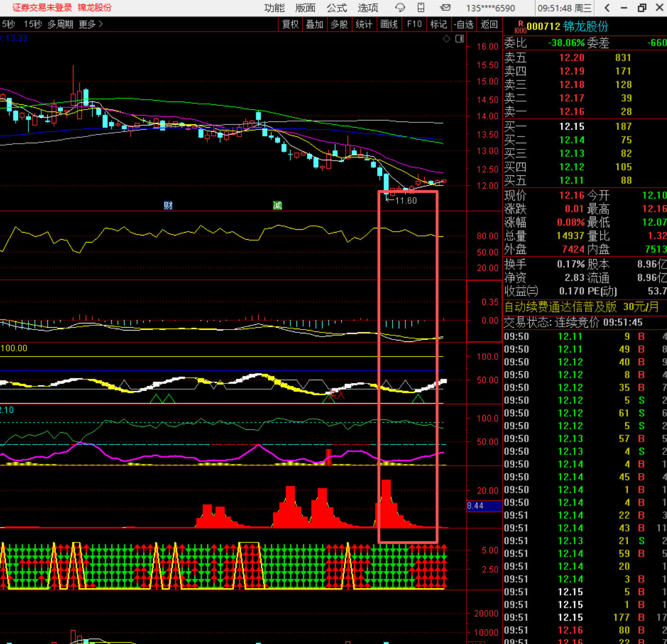Click the 复权 toolbar button

click(290, 24)
